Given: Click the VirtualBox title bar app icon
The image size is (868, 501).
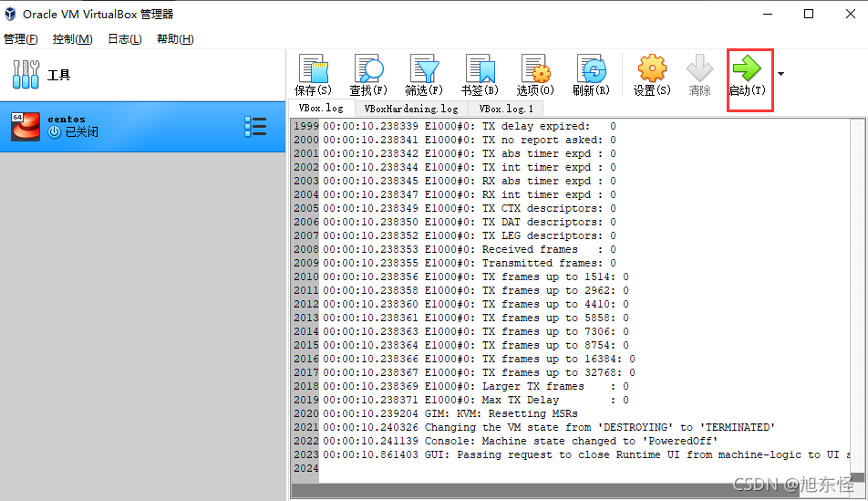Looking at the screenshot, I should click(x=10, y=15).
